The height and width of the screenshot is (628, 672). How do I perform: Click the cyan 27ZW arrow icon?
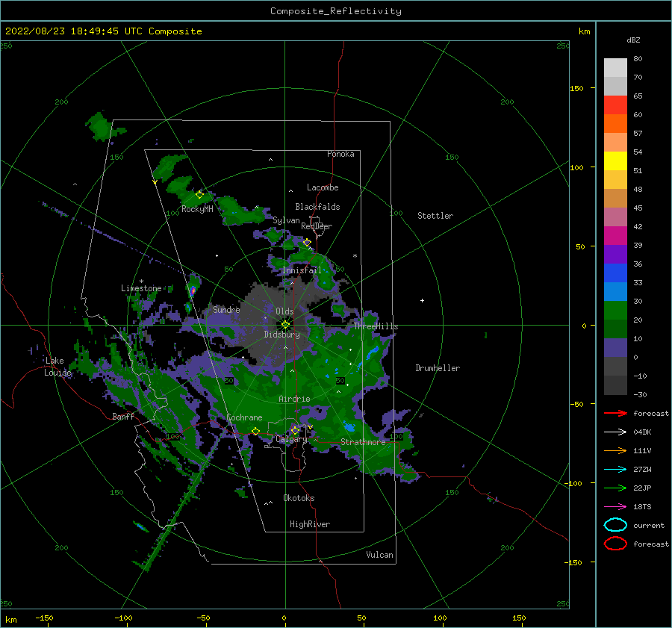[615, 470]
